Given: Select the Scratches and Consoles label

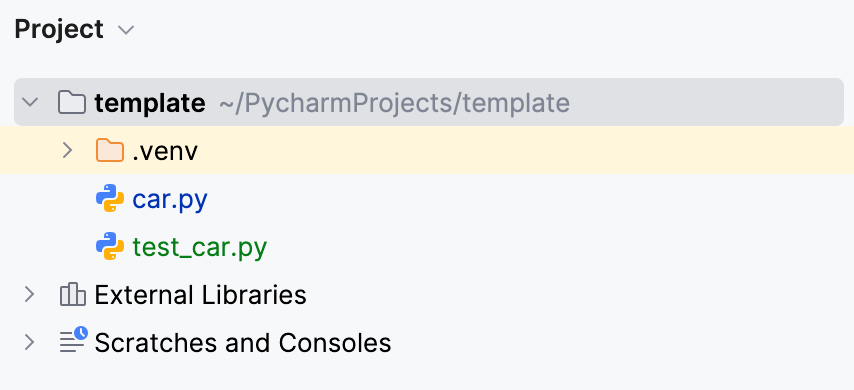Looking at the screenshot, I should (x=243, y=343).
